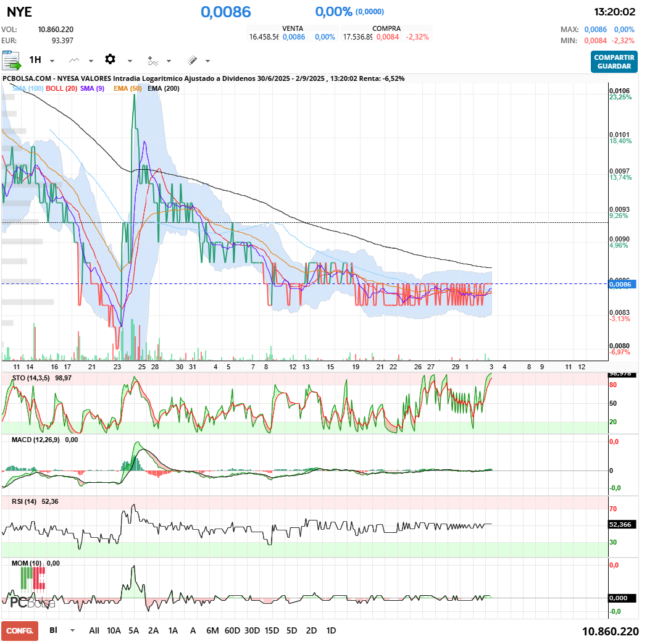647x644 pixels.
Task: Click the VENTA price 0,0086
Action: click(x=294, y=36)
